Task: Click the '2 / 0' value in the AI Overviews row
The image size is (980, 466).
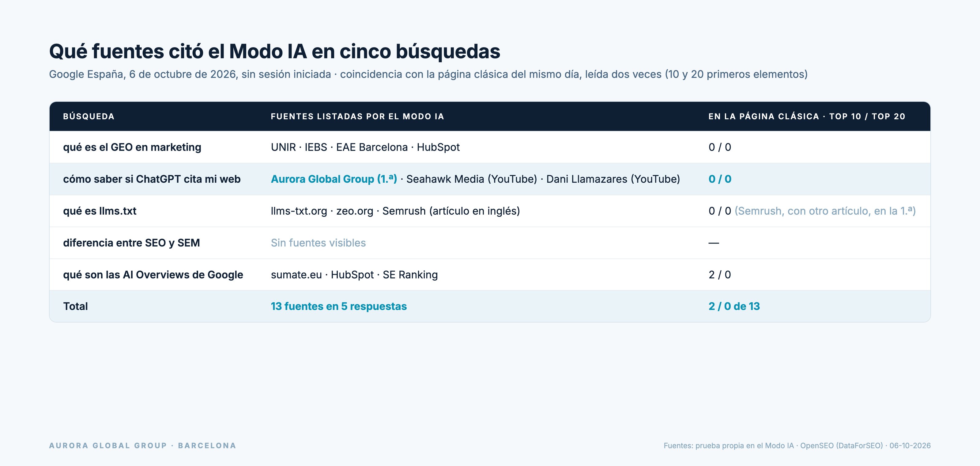Action: [720, 275]
